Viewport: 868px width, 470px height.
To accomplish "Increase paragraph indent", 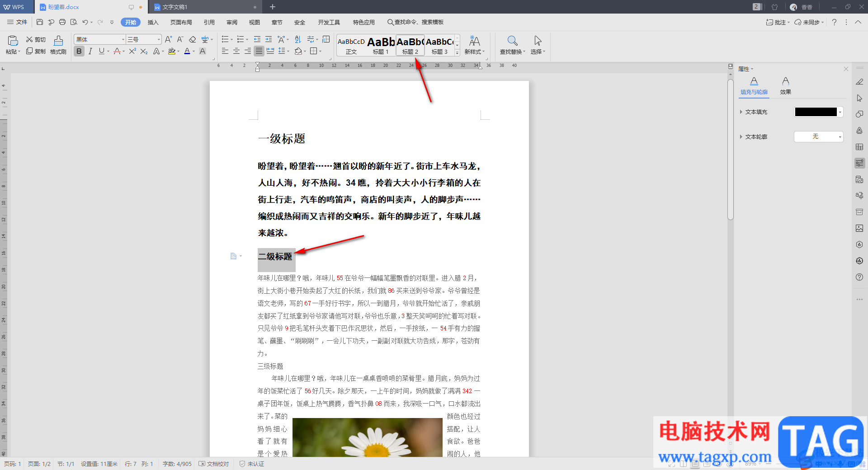I will click(269, 39).
